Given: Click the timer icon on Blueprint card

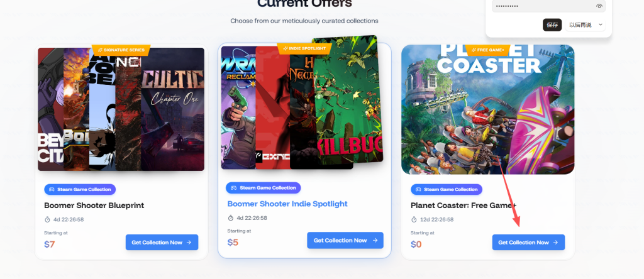Looking at the screenshot, I should (x=47, y=219).
